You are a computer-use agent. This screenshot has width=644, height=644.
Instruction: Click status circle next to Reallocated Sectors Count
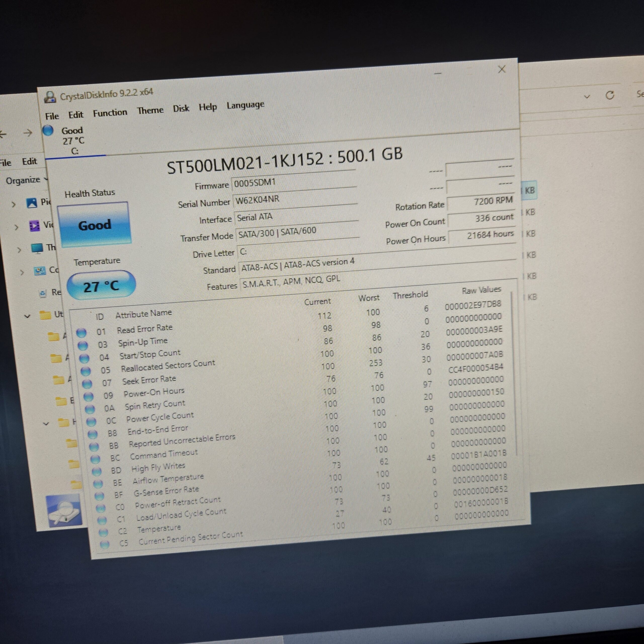point(86,371)
